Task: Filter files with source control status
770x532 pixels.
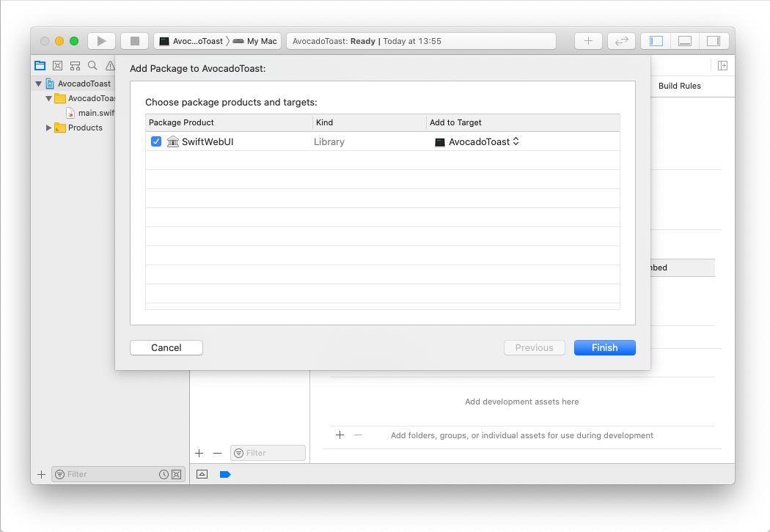Action: point(177,475)
